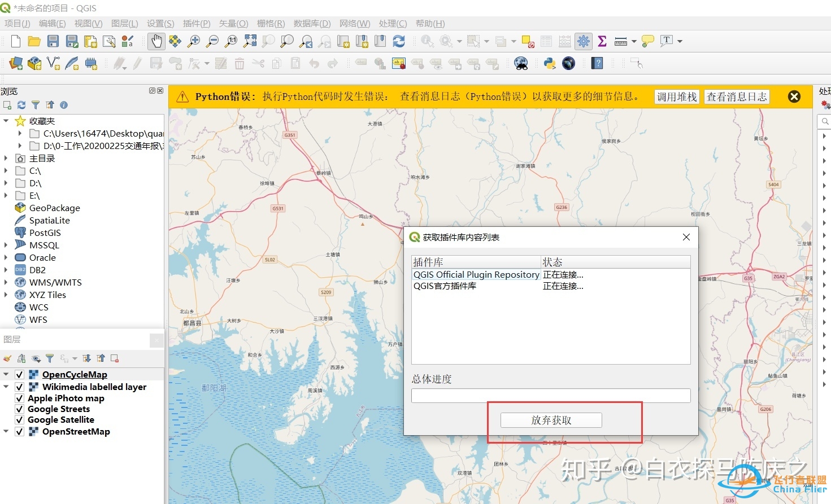This screenshot has width=831, height=504.
Task: Click the 调用堆栈 stack trace button
Action: point(677,97)
